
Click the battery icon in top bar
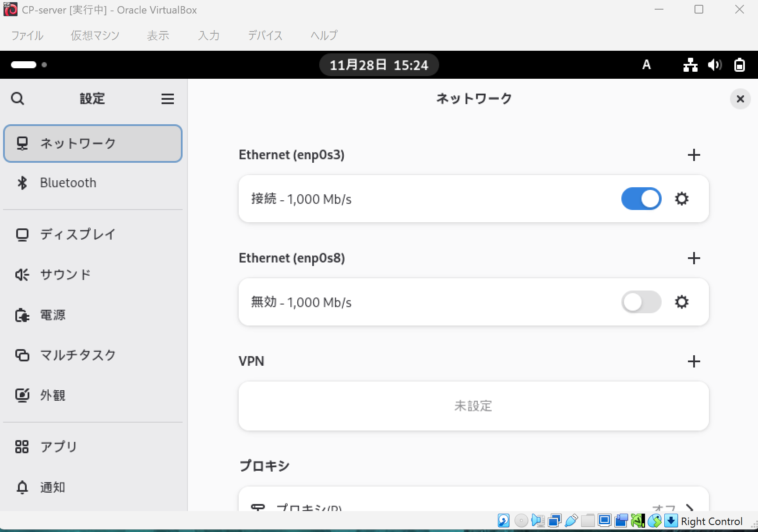point(740,65)
